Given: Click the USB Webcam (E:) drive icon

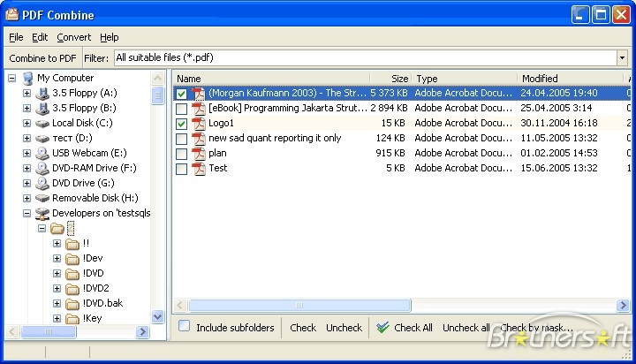Looking at the screenshot, I should click(42, 153).
